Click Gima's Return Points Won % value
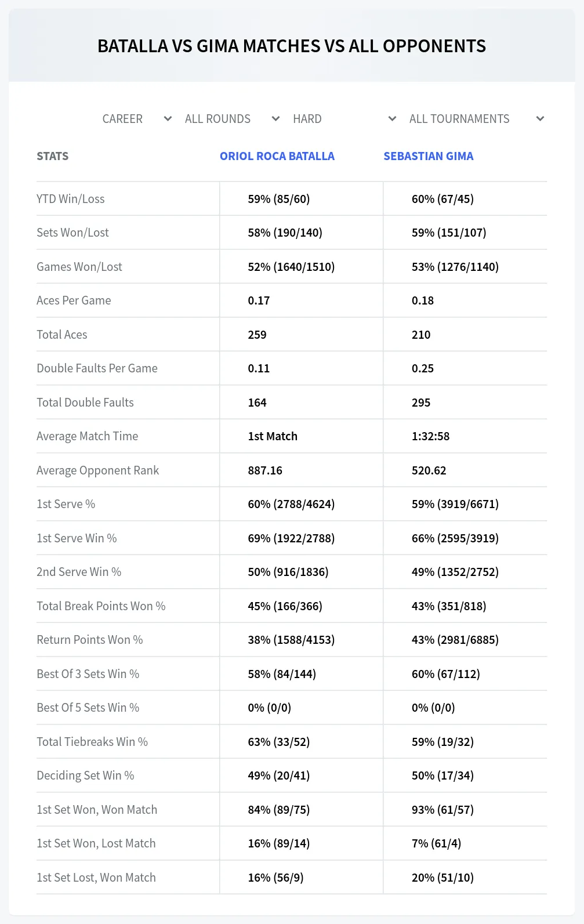 [455, 640]
